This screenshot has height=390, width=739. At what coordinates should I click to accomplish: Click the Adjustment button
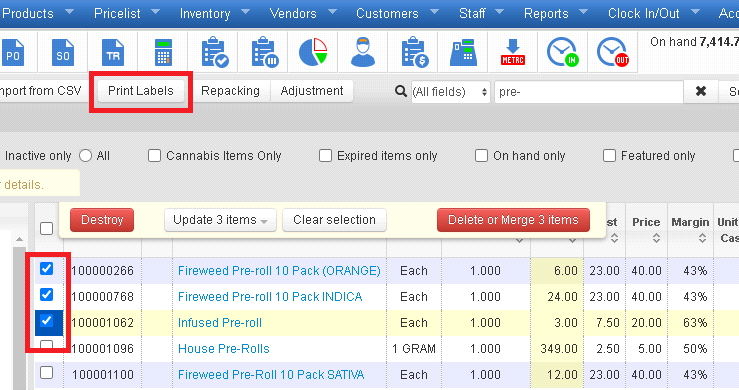point(312,91)
